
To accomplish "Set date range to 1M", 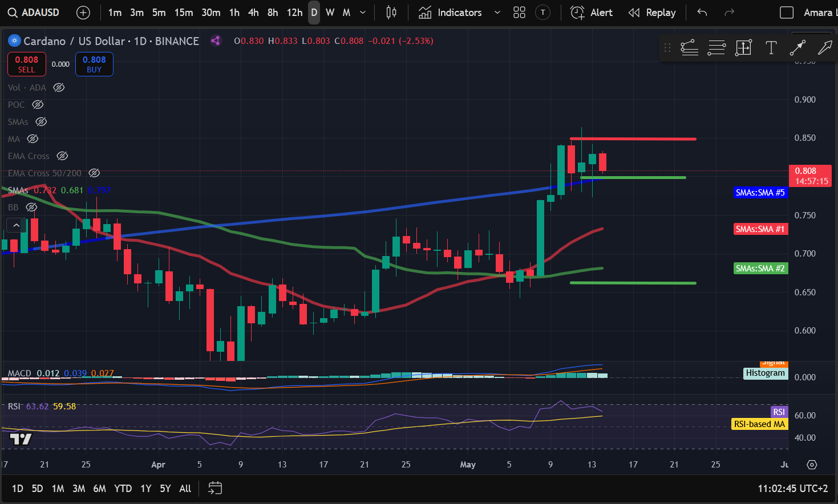I will tap(58, 489).
